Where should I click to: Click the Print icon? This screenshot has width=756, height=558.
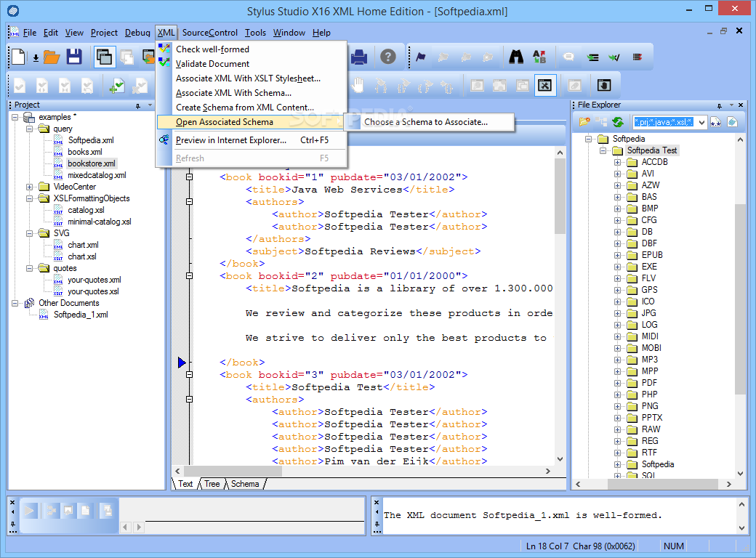(x=359, y=57)
